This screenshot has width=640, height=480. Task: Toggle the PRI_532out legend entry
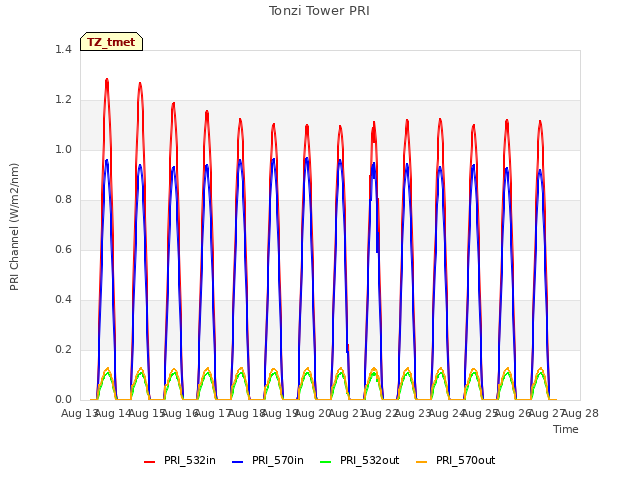click(x=359, y=460)
